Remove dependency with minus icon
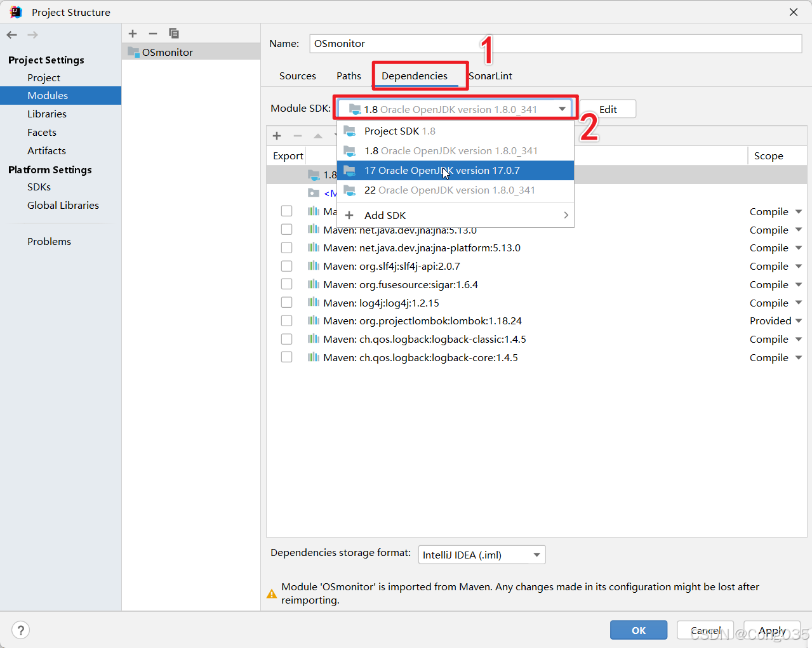 (x=297, y=136)
